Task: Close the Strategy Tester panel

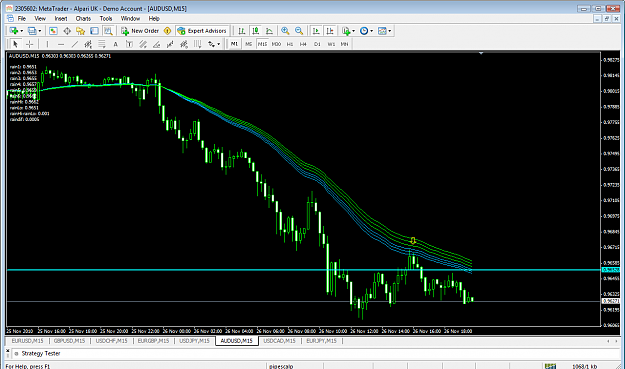Action: coord(8,351)
